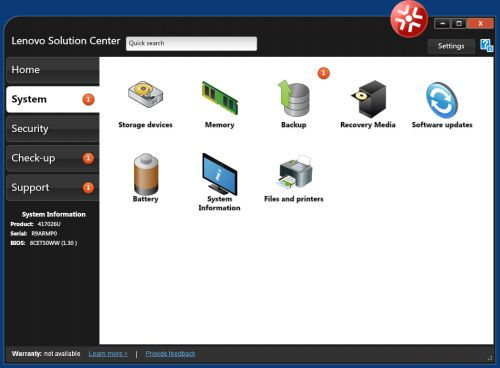This screenshot has height=368, width=500.
Task: Launch the Software updates icon
Action: point(442,100)
